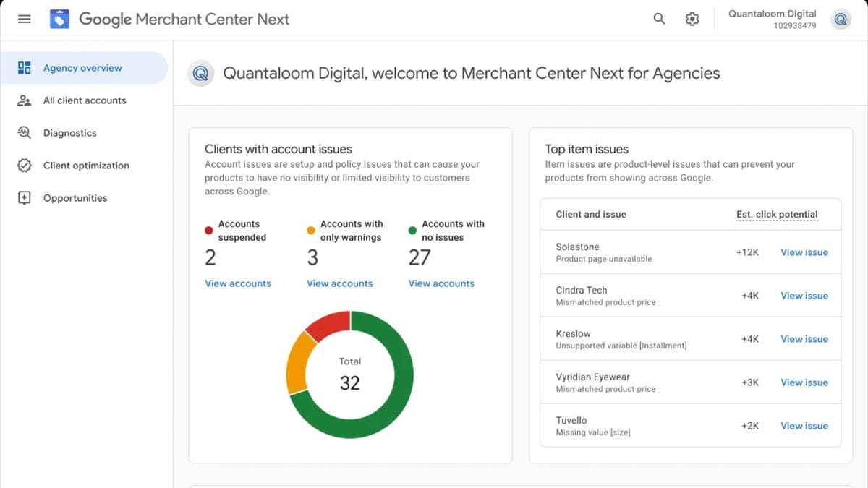This screenshot has width=868, height=488.
Task: Switch to All client accounts
Action: pyautogui.click(x=84, y=100)
